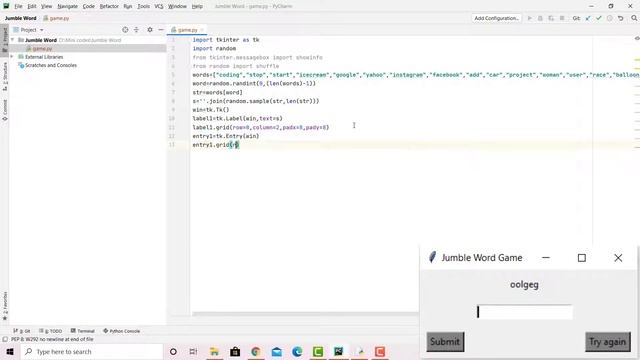Click collapse all icon in Project panel
This screenshot has width=640, height=360.
click(136, 30)
